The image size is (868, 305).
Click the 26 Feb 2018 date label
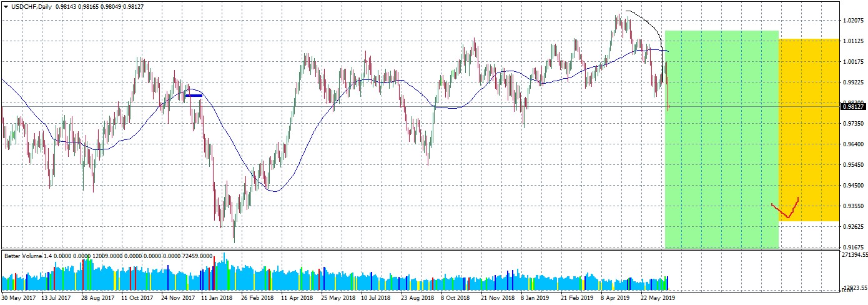(x=257, y=299)
